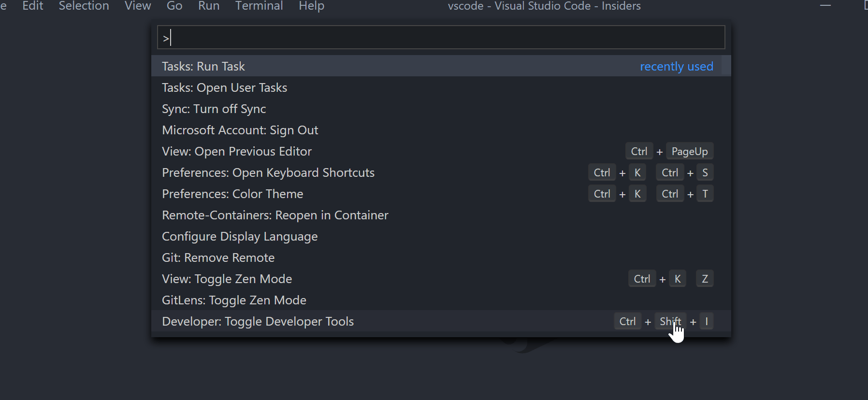Open the previous editor command
The width and height of the screenshot is (868, 400).
click(x=236, y=151)
